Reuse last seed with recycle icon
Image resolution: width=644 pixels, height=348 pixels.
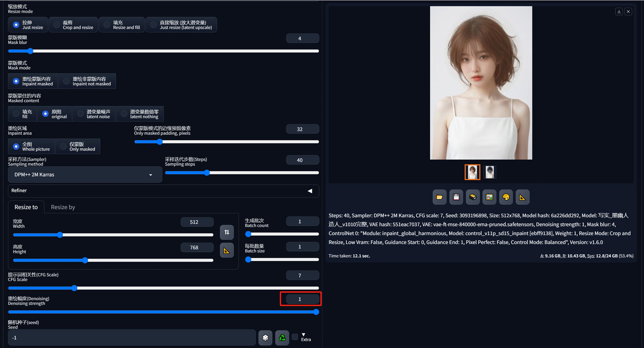point(282,338)
